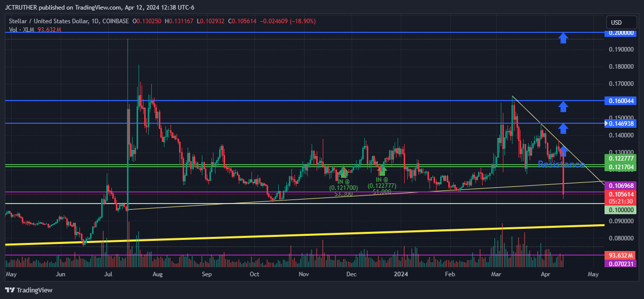The height and width of the screenshot is (299, 644).
Task: Click the low value L0.102932
Action: 211,22
